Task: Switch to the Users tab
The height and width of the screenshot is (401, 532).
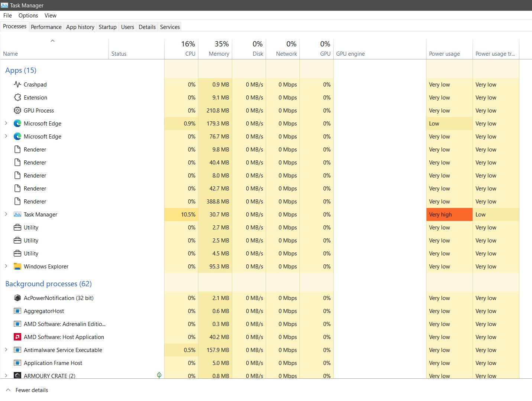Action: pyautogui.click(x=127, y=27)
